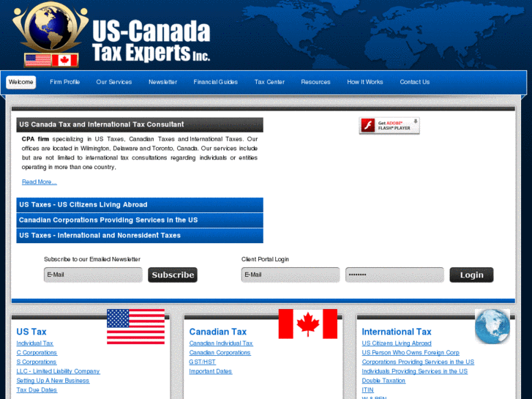
Task: Expand Canadian Corporations Providing Services in the US
Action: tap(140, 220)
